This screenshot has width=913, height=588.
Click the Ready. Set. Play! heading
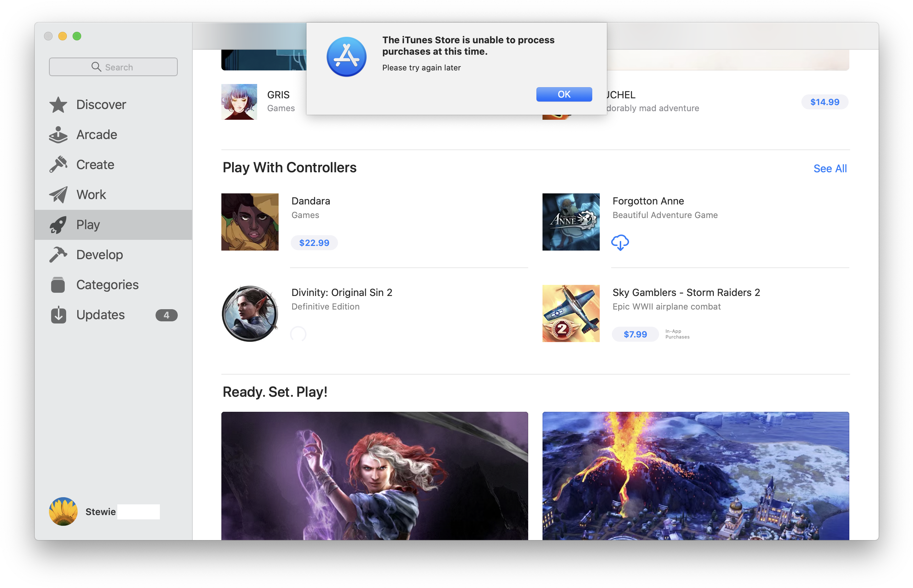275,392
